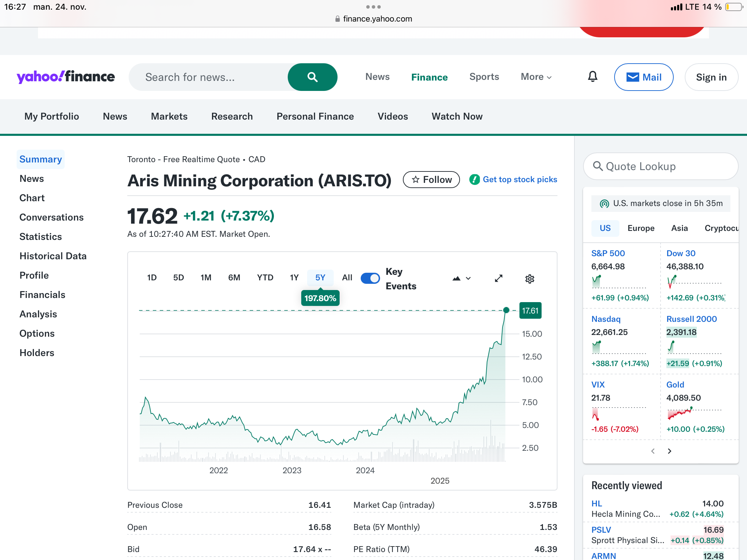Open Get top stock picks link
The width and height of the screenshot is (747, 560).
(x=520, y=179)
